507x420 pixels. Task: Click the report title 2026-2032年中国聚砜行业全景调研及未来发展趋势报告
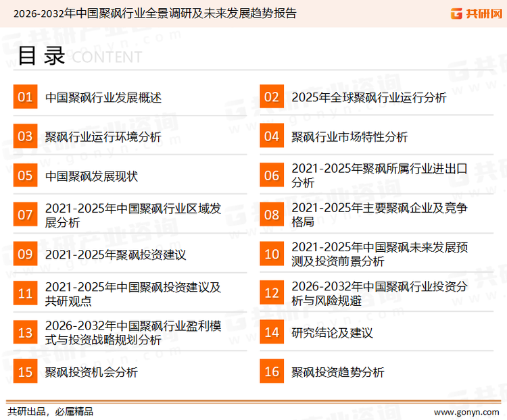155,14
